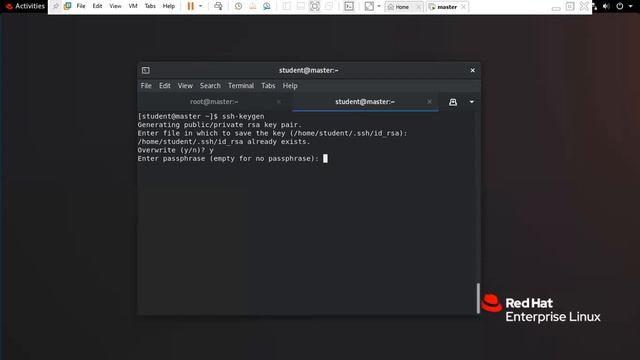Open the terminal View menu
The width and height of the screenshot is (640, 360).
coord(185,86)
